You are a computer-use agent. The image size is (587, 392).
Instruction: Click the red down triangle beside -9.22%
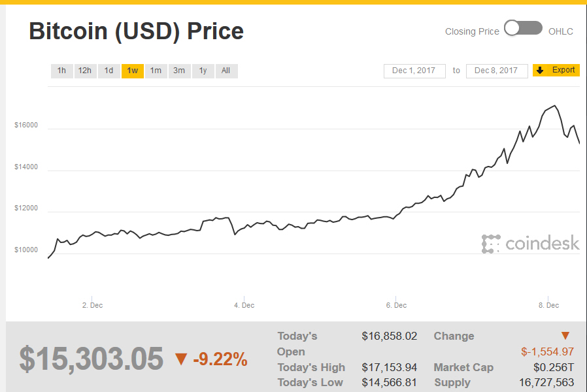click(x=180, y=359)
